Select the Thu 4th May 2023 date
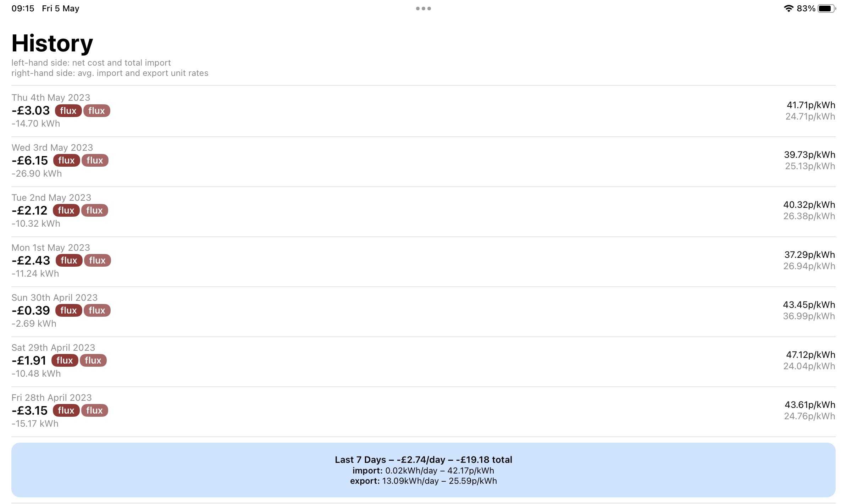Screen dimensions: 847x504 pyautogui.click(x=51, y=98)
